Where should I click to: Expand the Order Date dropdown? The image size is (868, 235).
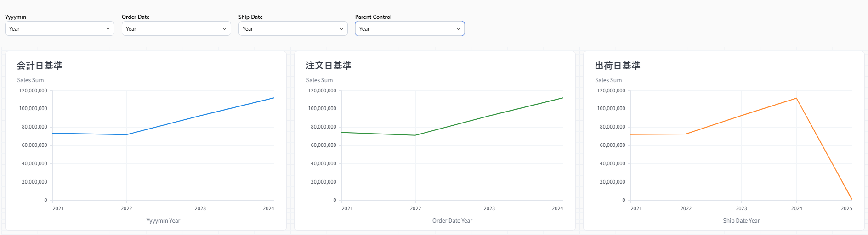click(x=176, y=29)
